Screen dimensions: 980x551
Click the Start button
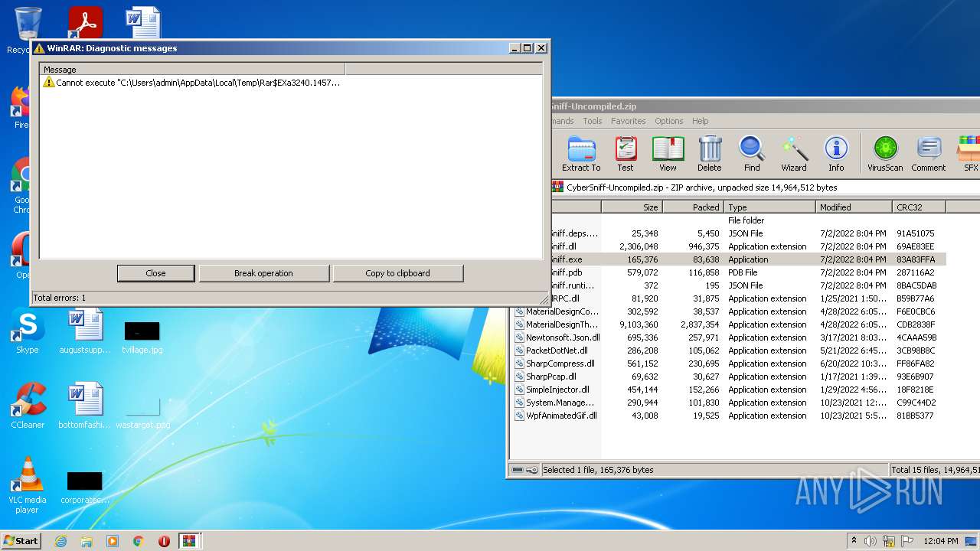[21, 541]
